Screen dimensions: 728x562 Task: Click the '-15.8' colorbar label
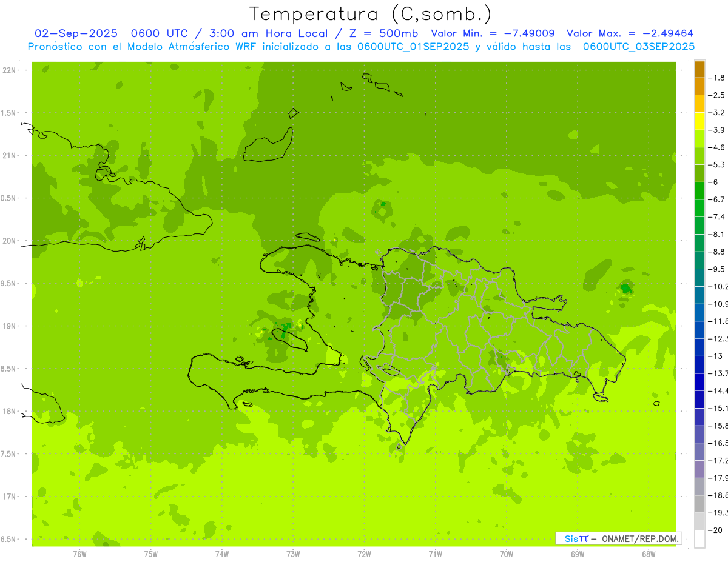pos(718,426)
